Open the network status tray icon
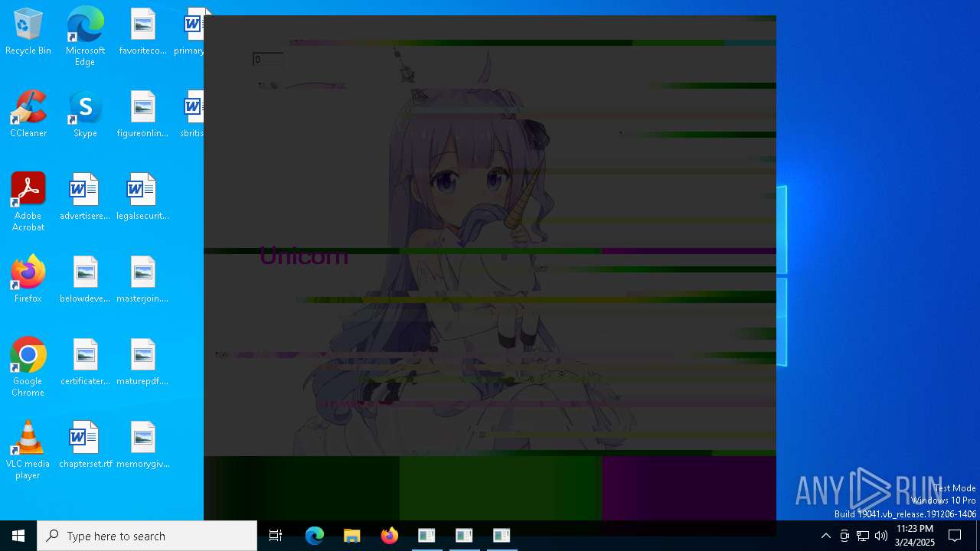The height and width of the screenshot is (551, 980). click(x=863, y=536)
